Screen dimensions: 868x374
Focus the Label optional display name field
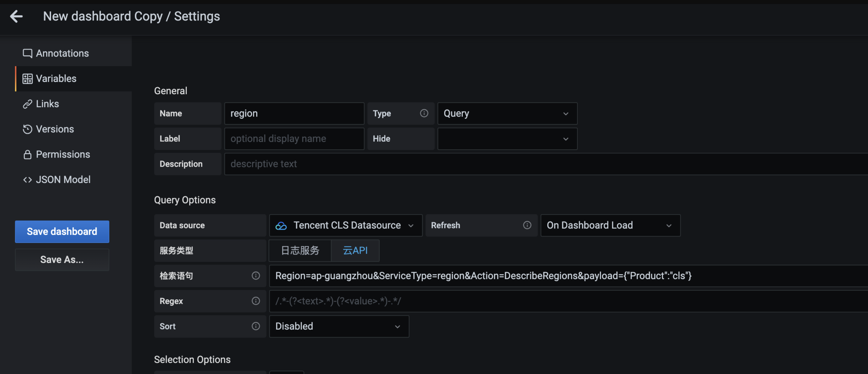point(294,139)
